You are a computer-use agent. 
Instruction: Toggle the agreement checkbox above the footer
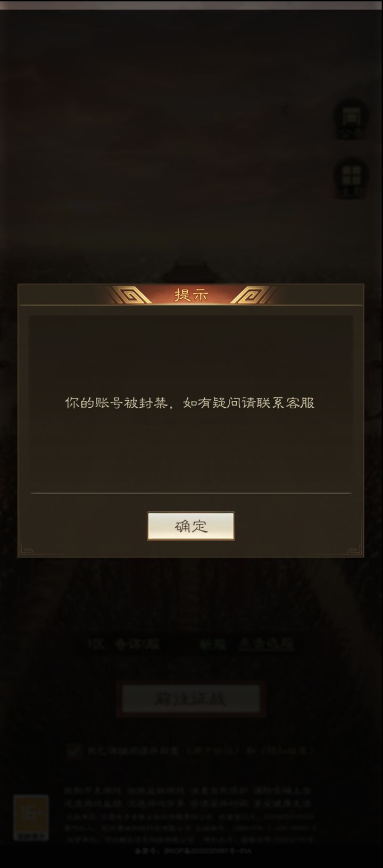(x=73, y=750)
